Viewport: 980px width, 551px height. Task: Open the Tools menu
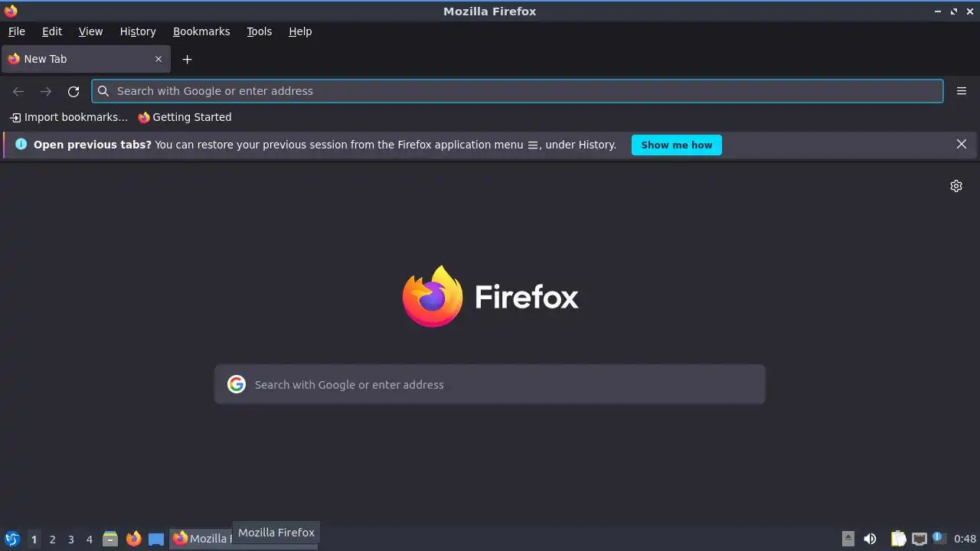259,31
